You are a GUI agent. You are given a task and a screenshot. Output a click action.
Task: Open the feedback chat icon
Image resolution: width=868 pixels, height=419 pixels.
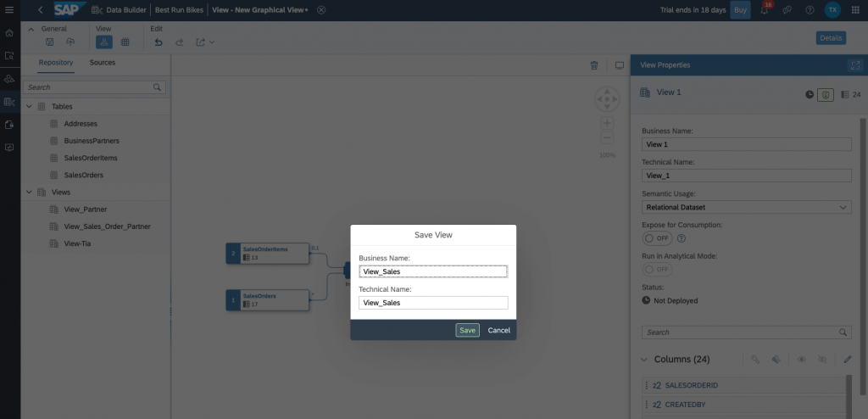(787, 10)
